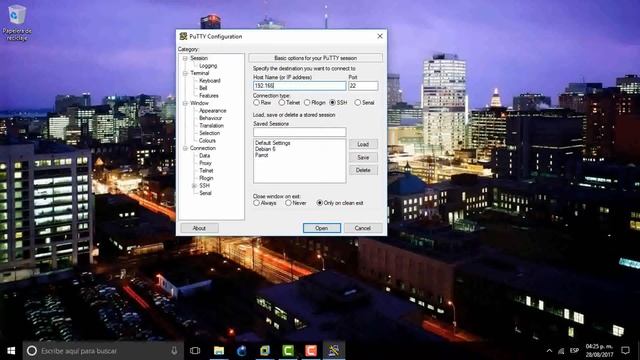Select the Raw connection type
640x360 pixels.
click(x=256, y=102)
